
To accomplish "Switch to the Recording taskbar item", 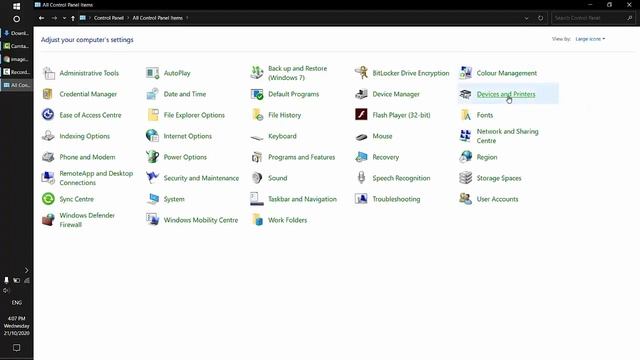I will (x=16, y=72).
